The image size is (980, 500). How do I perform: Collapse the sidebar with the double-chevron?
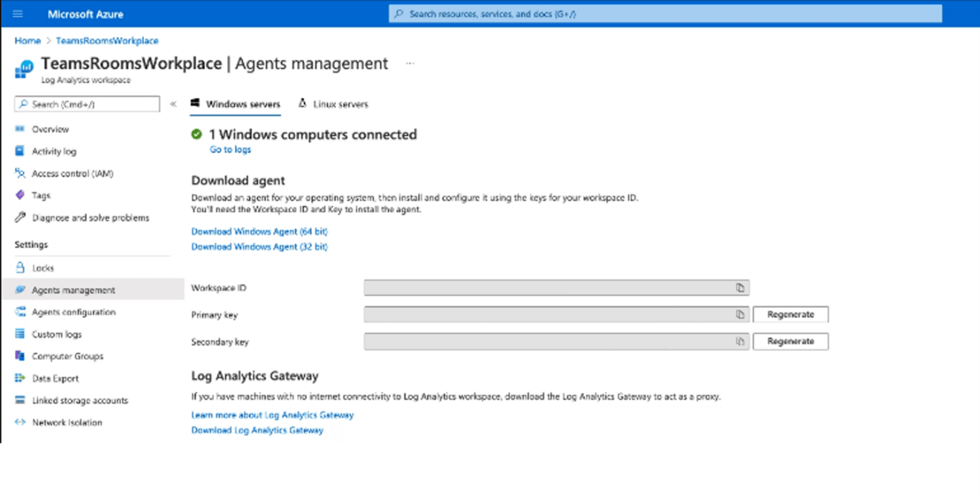click(x=173, y=104)
